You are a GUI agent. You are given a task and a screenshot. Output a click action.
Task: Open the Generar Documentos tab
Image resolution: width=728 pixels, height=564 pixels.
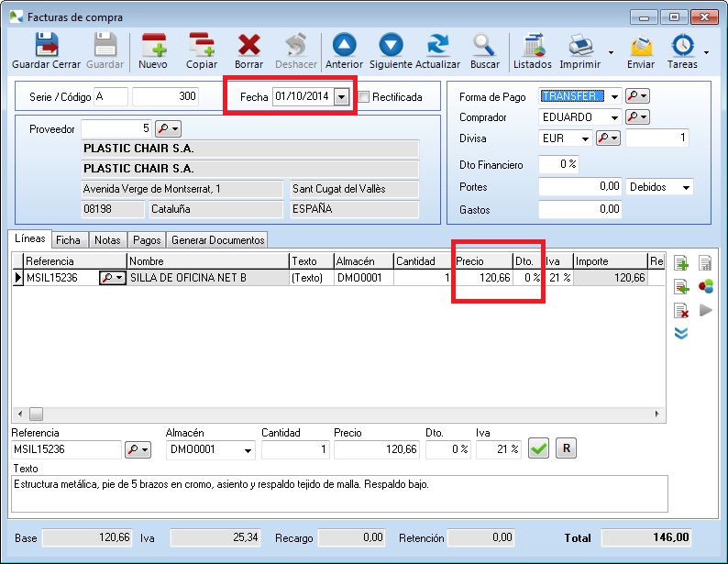[218, 240]
